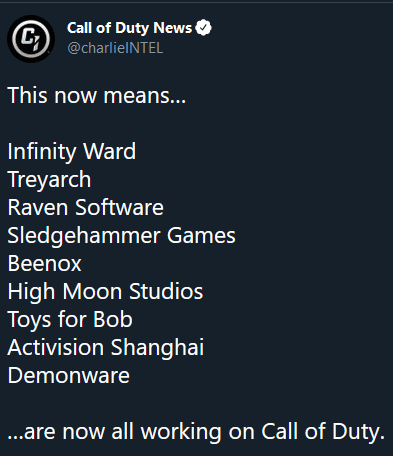
Task: Click the Beenox line
Action: [44, 264]
